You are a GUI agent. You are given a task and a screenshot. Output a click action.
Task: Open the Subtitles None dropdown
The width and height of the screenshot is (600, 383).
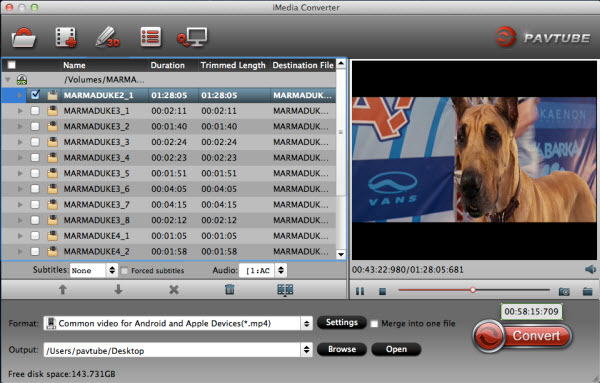[x=93, y=270]
